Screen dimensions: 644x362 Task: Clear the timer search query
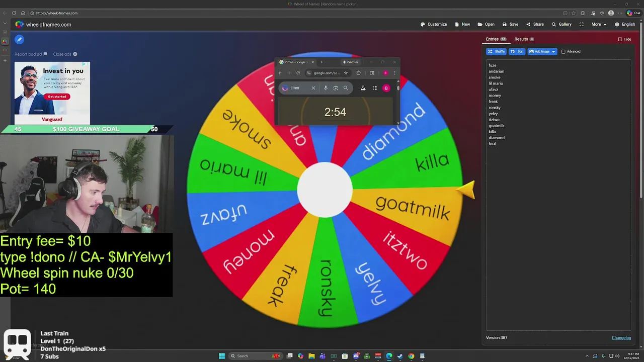click(313, 88)
